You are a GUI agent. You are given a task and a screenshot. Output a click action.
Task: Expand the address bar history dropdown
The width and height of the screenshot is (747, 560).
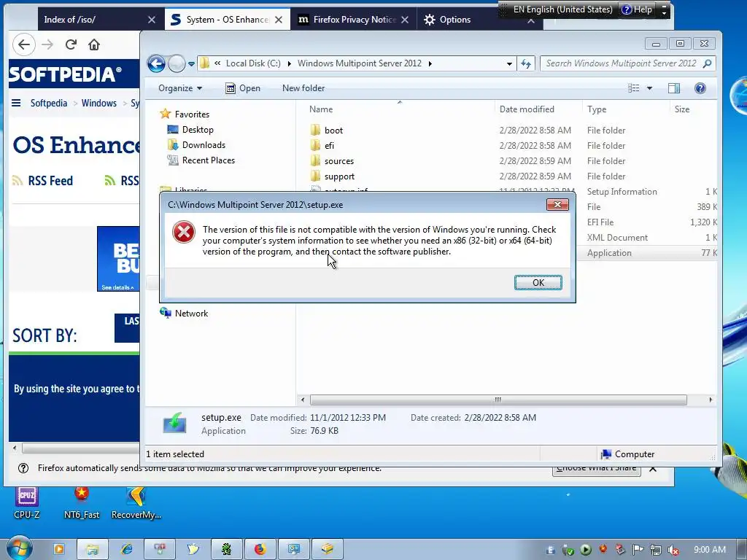[x=509, y=64]
